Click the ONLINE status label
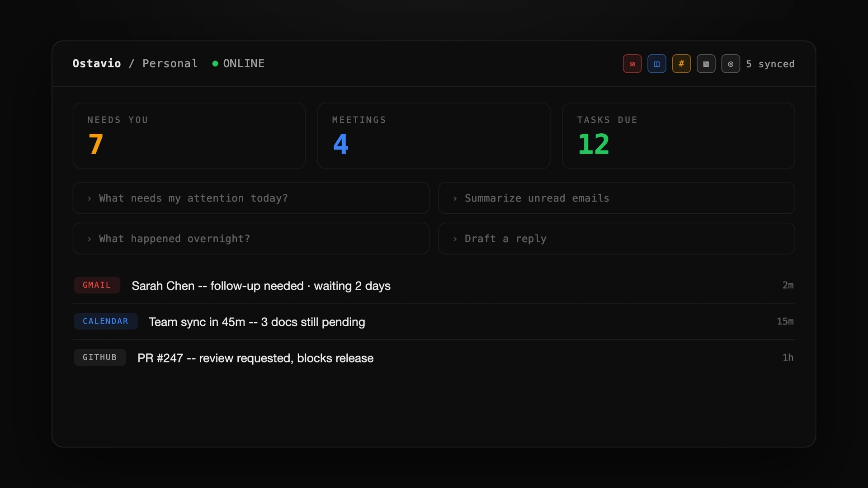The height and width of the screenshot is (488, 868). 244,63
